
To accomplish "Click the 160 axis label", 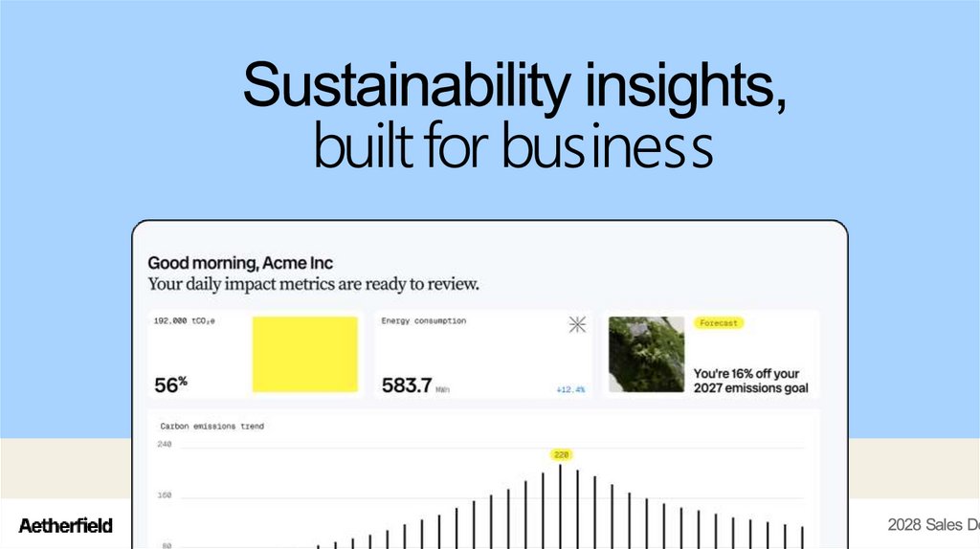I will (164, 495).
